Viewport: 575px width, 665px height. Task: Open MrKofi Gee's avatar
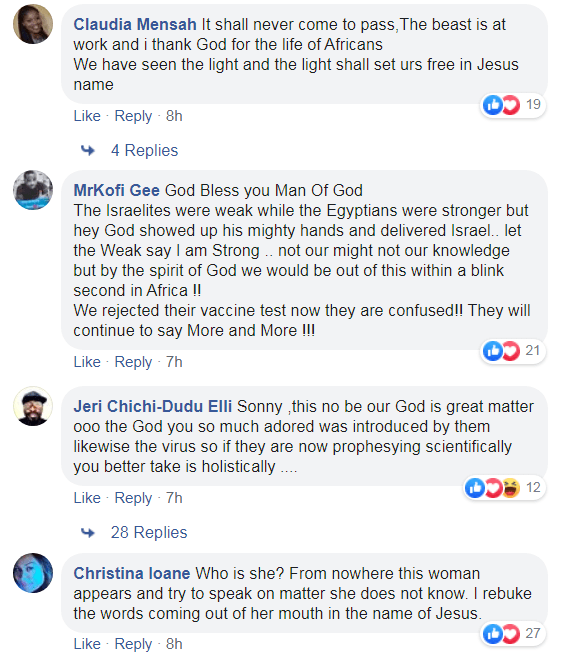pos(33,190)
